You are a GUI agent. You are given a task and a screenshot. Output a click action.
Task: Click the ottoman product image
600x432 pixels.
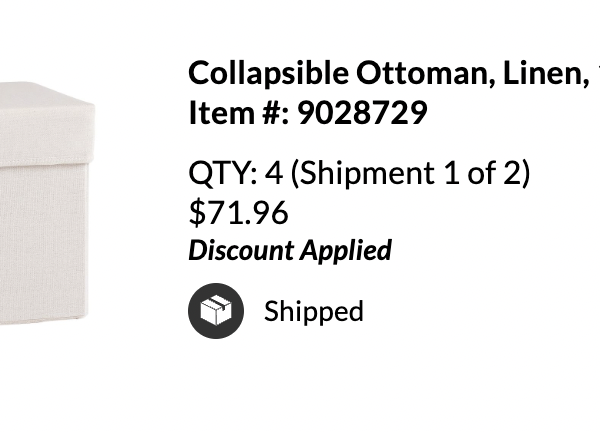pyautogui.click(x=47, y=203)
